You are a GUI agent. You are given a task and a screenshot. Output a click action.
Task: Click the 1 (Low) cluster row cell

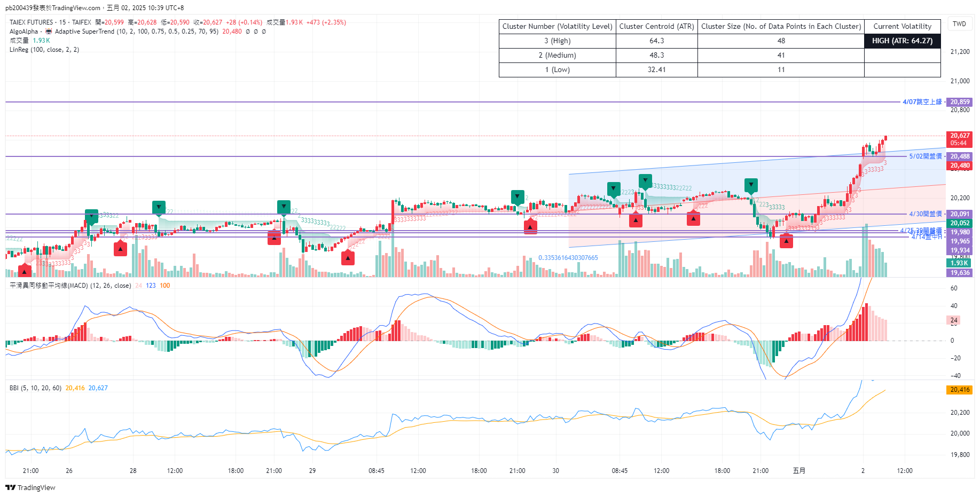pyautogui.click(x=558, y=70)
